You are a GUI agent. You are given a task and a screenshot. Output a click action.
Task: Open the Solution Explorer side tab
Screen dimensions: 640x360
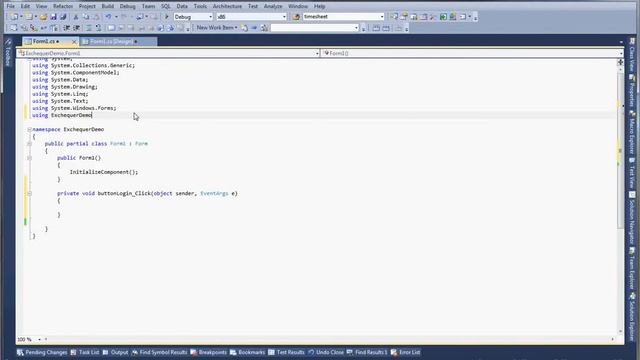tap(632, 316)
